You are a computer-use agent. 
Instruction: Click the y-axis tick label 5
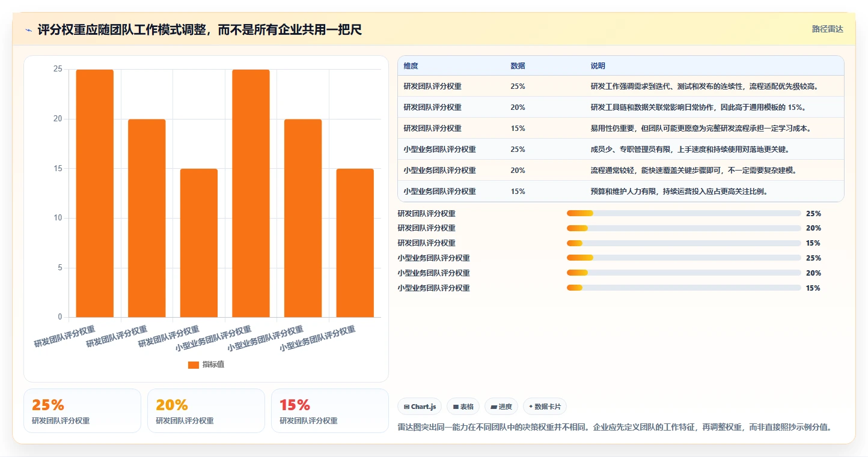tap(60, 268)
